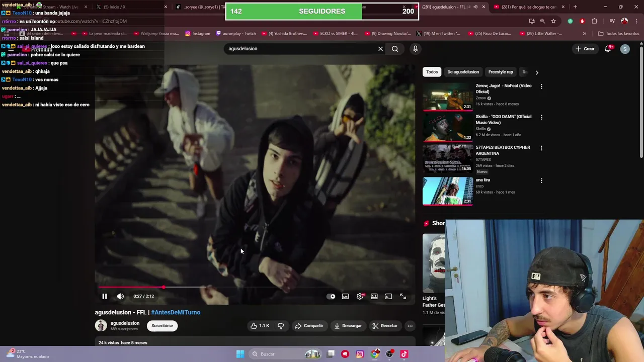Open the agusdelusion channel name link
The width and height of the screenshot is (644, 362).
125,323
